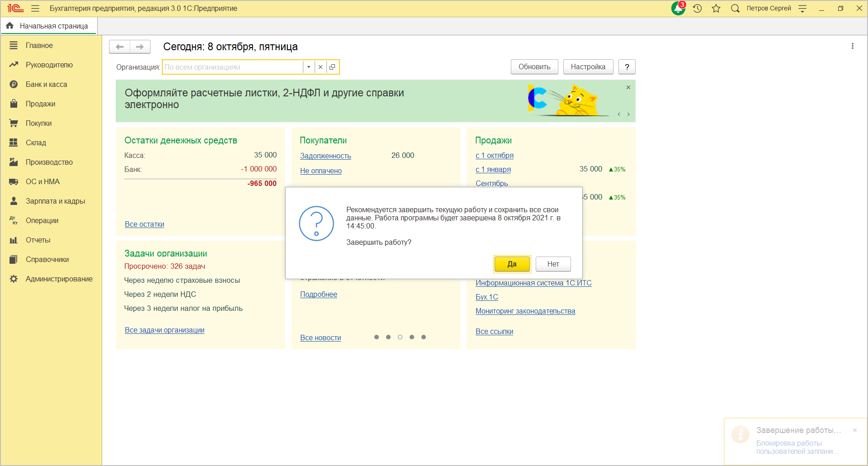Switch to Начальная страница tab
This screenshot has height=466, width=868.
(49, 26)
